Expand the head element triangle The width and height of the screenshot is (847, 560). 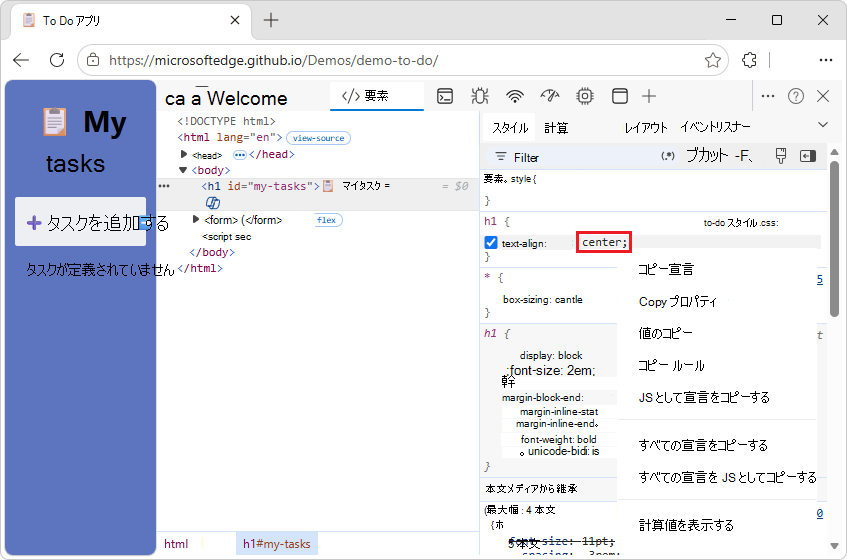coord(184,154)
